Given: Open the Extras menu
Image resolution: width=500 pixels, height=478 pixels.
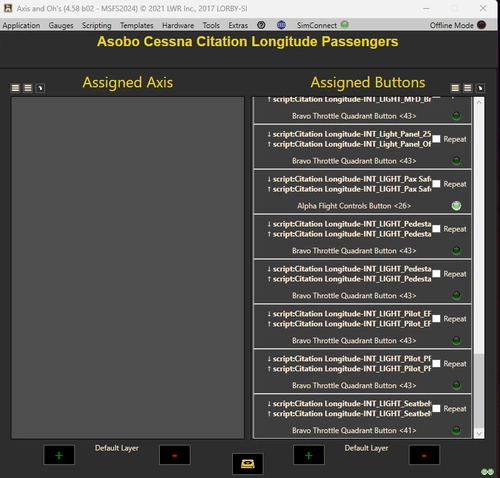Looking at the screenshot, I should pos(238,25).
